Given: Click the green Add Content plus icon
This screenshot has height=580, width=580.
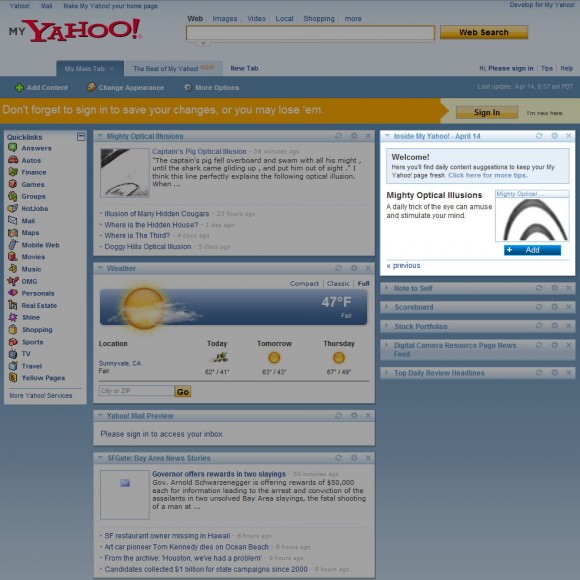Looking at the screenshot, I should click(19, 88).
